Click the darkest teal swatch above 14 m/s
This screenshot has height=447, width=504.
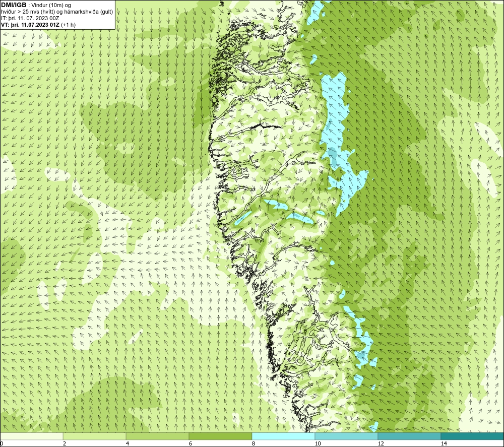pyautogui.click(x=472, y=436)
